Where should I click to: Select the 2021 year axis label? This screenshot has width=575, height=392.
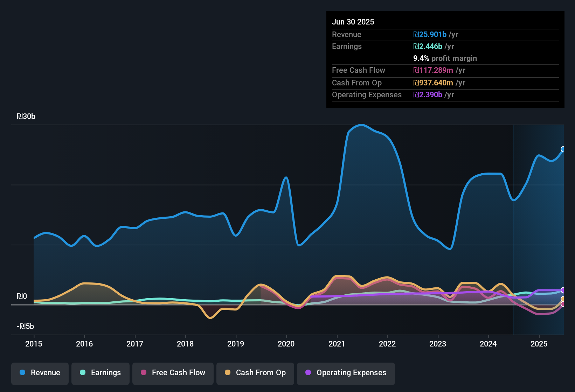point(337,344)
